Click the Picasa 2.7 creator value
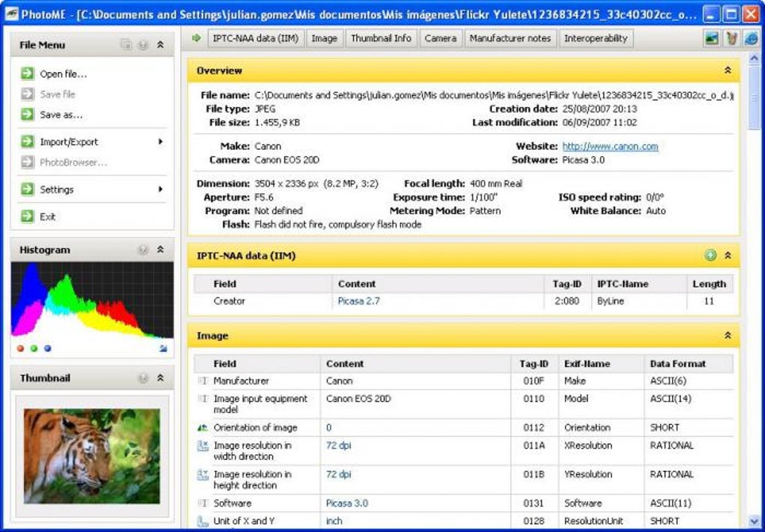Image resolution: width=765 pixels, height=532 pixels. point(358,301)
